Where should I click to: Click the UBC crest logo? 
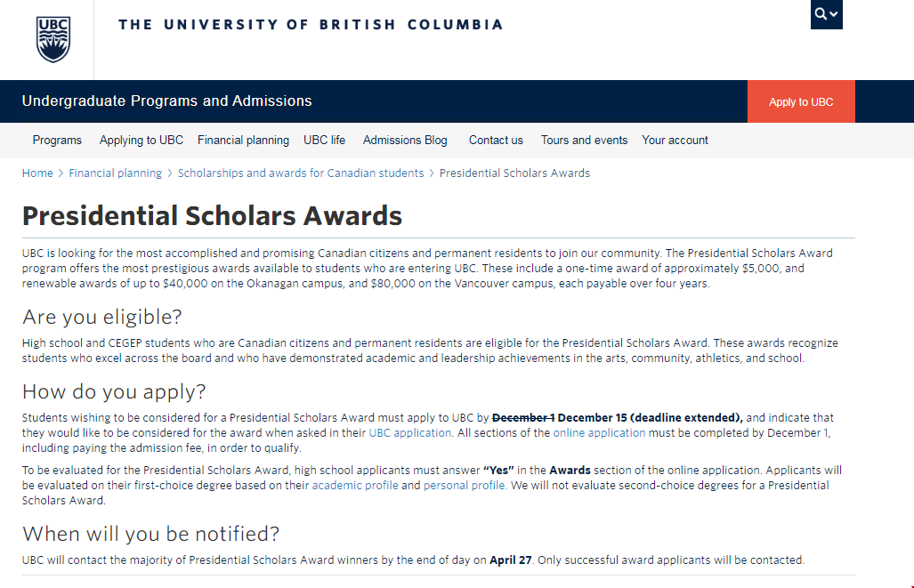(x=53, y=39)
